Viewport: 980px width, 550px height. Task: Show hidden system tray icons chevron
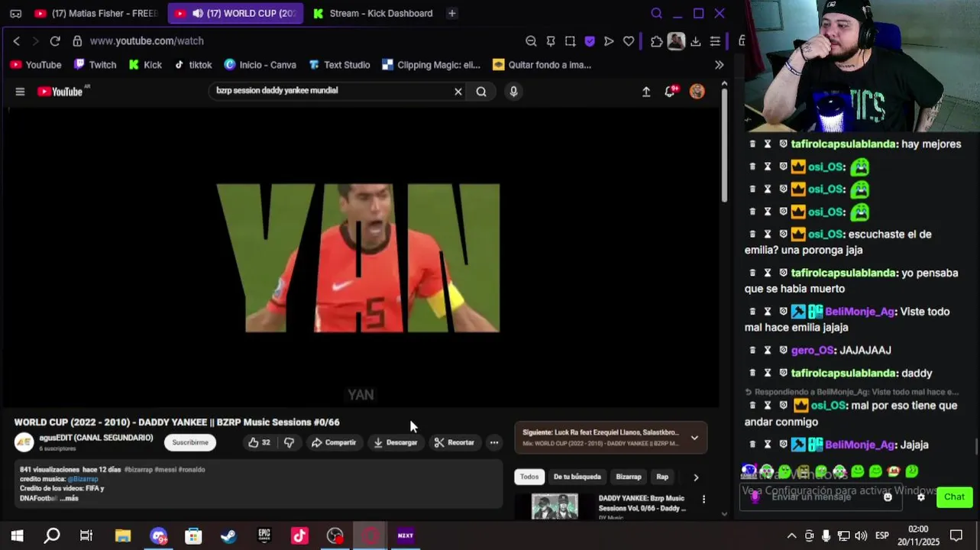791,535
